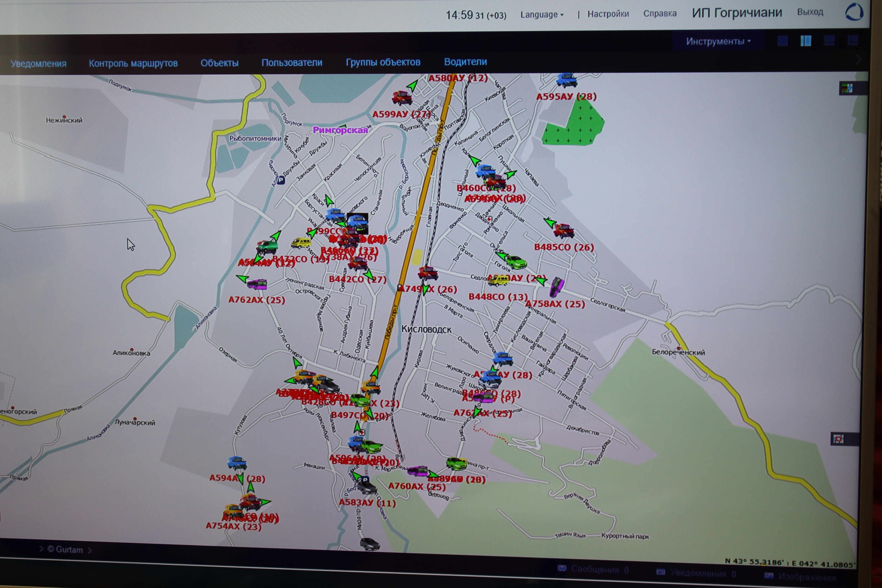The width and height of the screenshot is (882, 588).
Task: Switch to Группы объектов tab
Action: pyautogui.click(x=383, y=62)
